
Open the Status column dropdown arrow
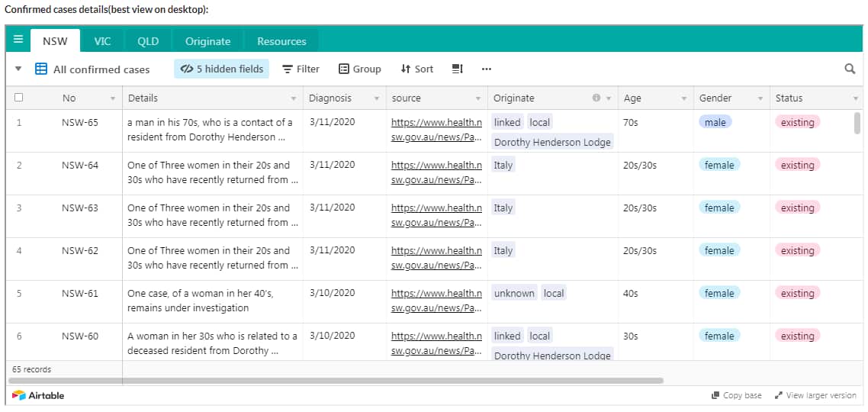pos(855,98)
